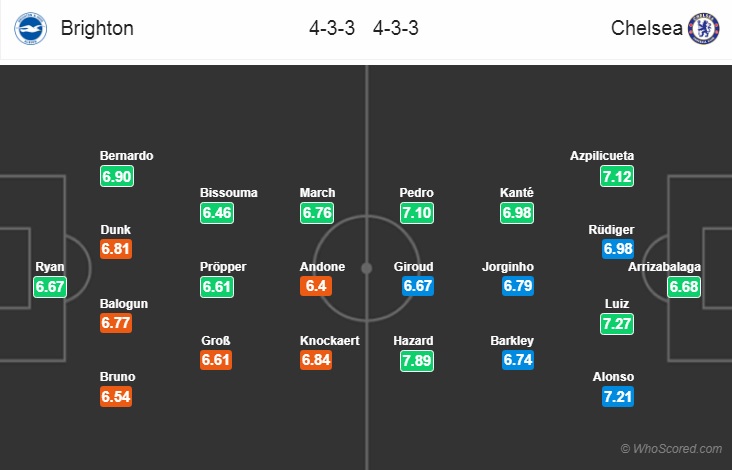Click Alonso's 7.21 rating badge

click(x=618, y=397)
